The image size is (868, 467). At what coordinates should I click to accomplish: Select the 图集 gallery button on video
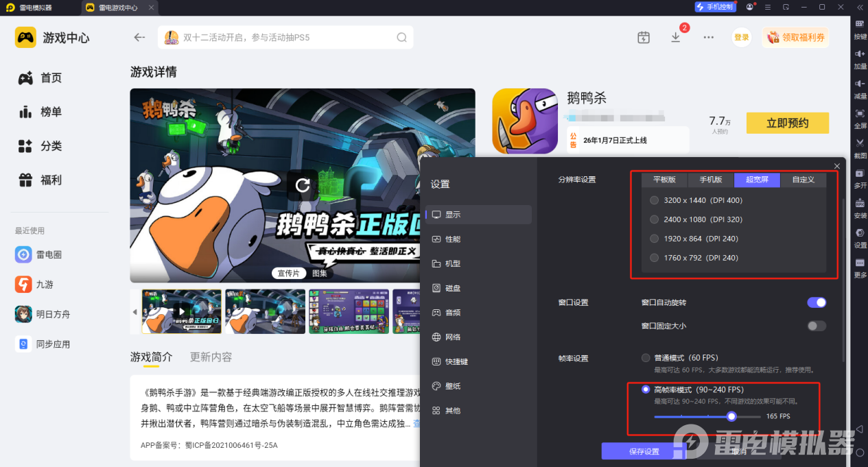[x=320, y=273]
